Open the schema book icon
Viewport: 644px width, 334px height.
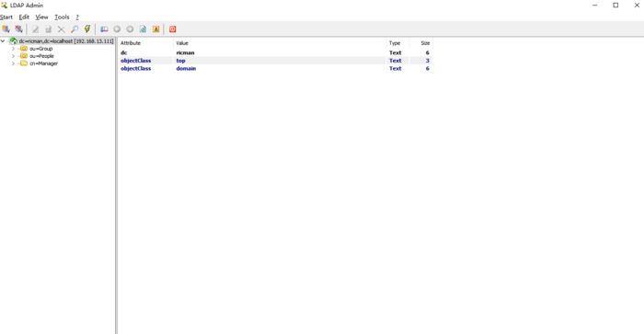(x=104, y=29)
